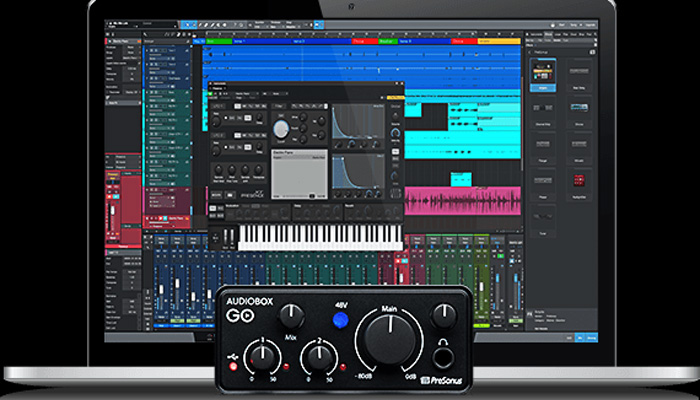Click the Electric Piano preset display in Presence
This screenshot has height=400, width=700.
(299, 174)
